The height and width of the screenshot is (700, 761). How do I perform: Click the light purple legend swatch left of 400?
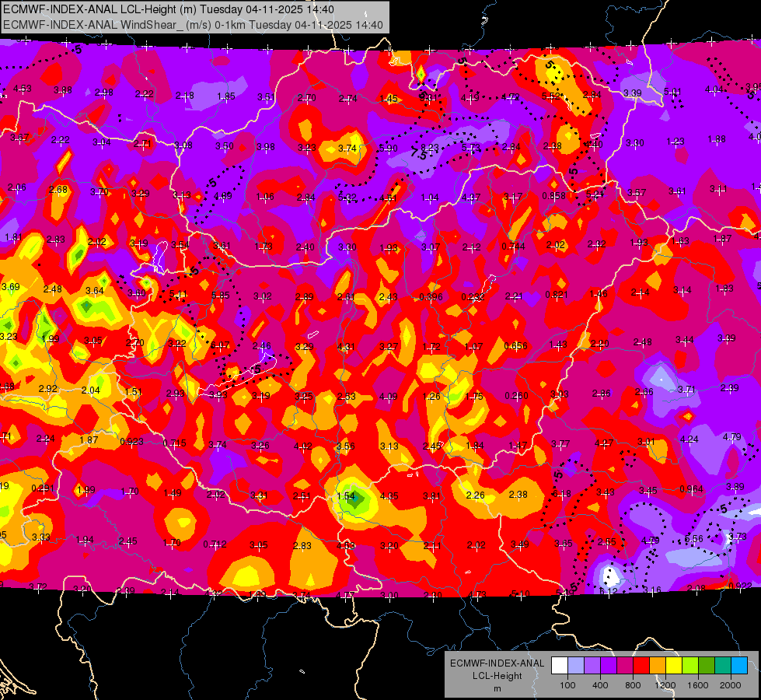coord(592,666)
